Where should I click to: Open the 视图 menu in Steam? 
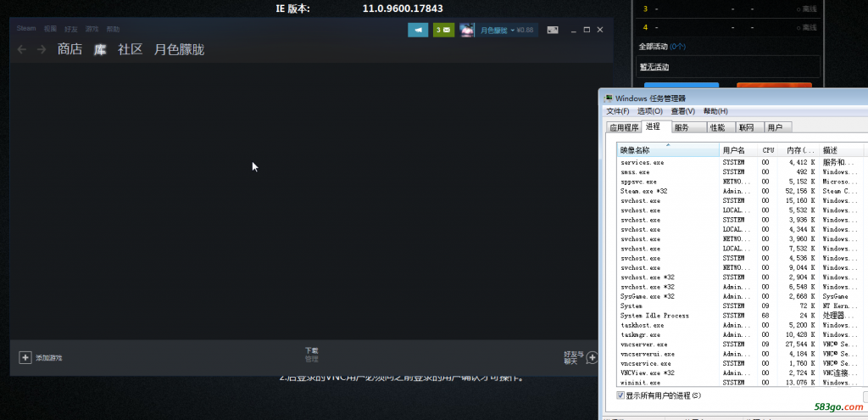click(50, 29)
